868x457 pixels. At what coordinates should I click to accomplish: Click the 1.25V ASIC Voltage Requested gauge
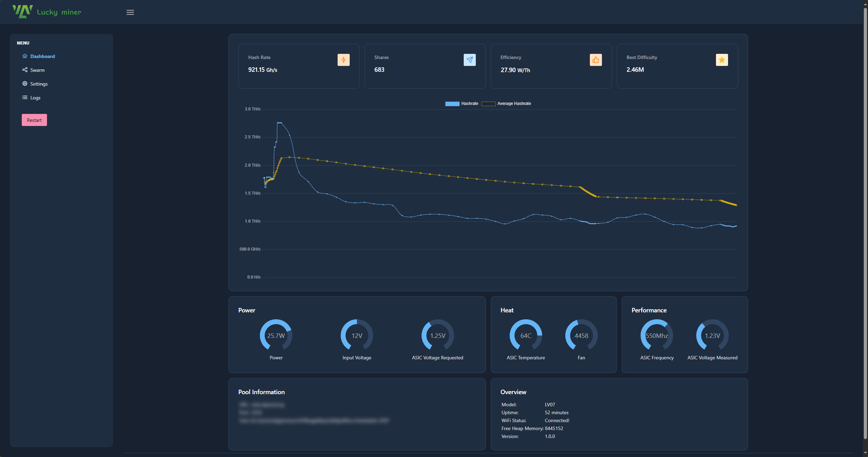438,335
